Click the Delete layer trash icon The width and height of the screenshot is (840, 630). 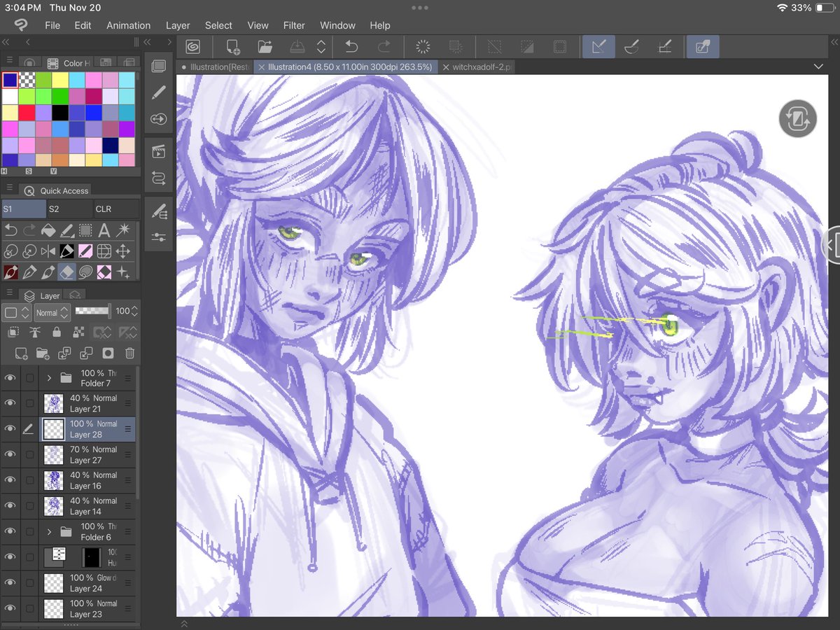point(129,353)
